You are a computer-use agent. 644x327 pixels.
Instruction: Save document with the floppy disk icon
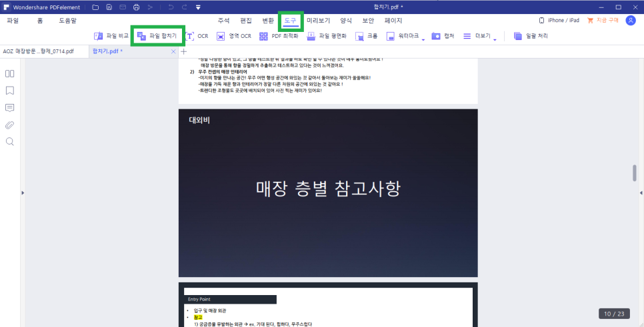tap(109, 7)
